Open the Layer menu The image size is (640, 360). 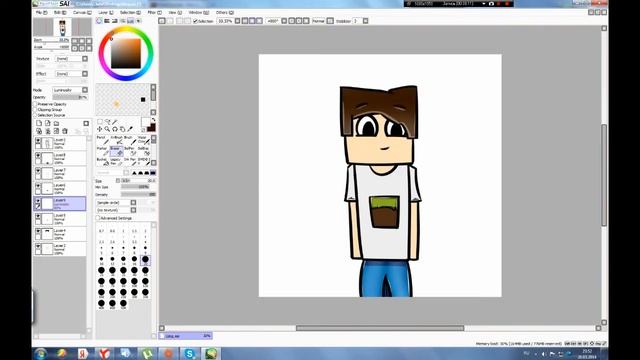click(x=105, y=13)
